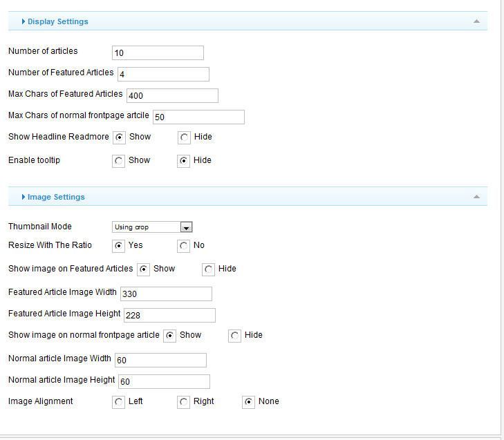Focus the Number of articles field

[x=158, y=52]
